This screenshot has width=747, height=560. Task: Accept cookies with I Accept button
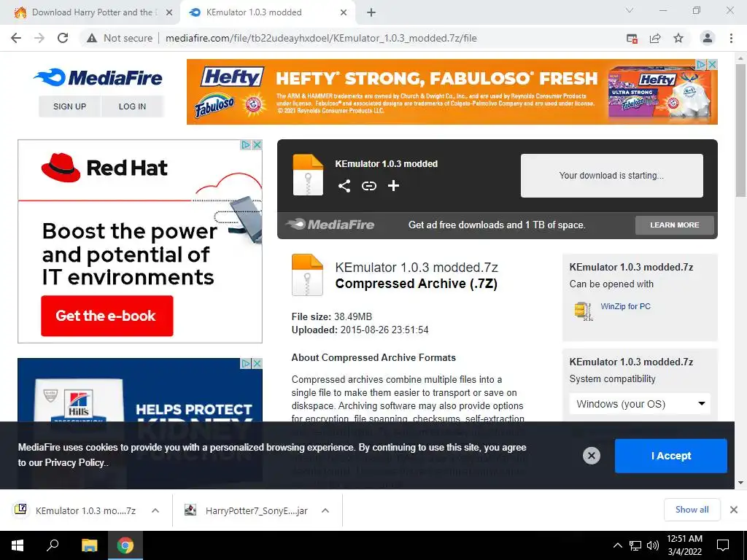pos(671,456)
